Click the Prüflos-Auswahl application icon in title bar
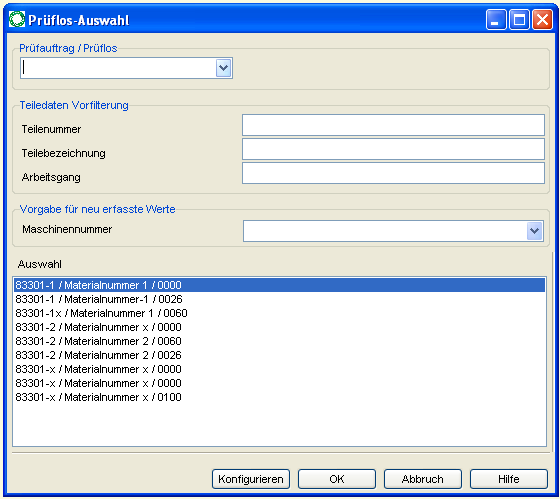 click(17, 20)
